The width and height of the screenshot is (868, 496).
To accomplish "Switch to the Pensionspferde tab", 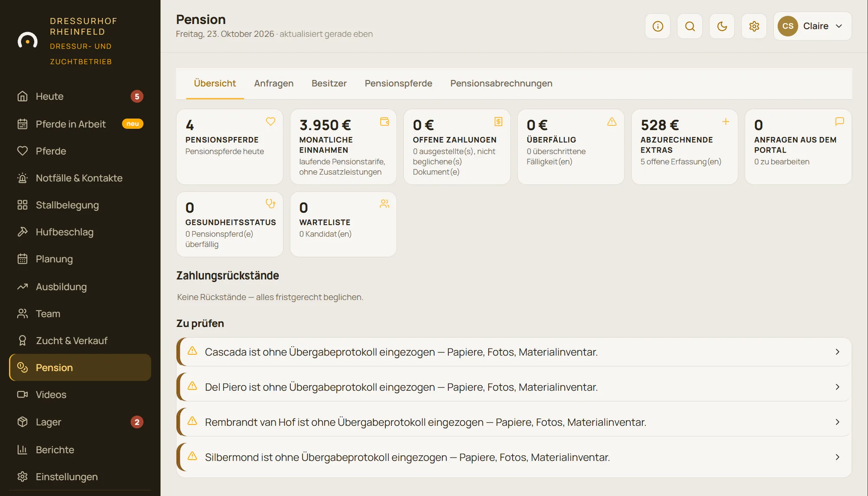I will click(398, 83).
